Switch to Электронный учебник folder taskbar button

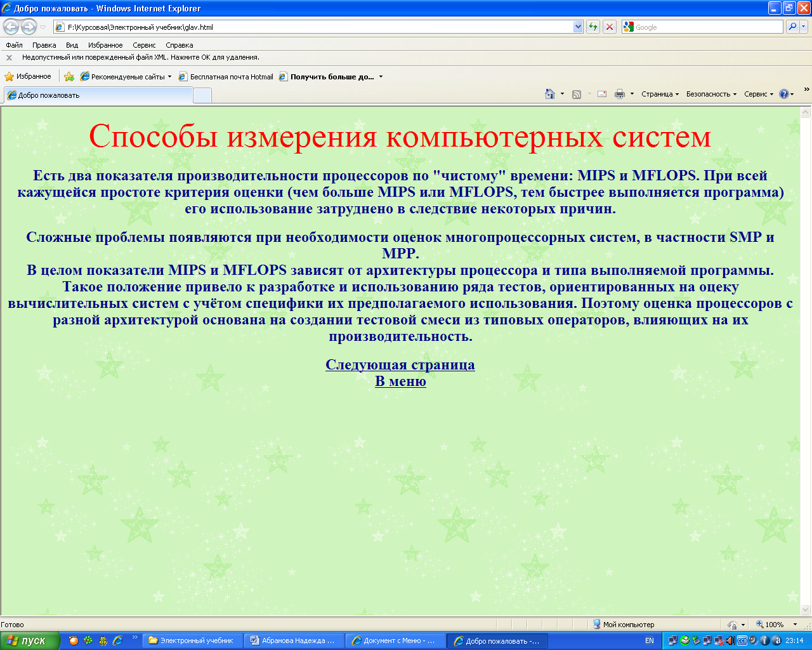[192, 640]
